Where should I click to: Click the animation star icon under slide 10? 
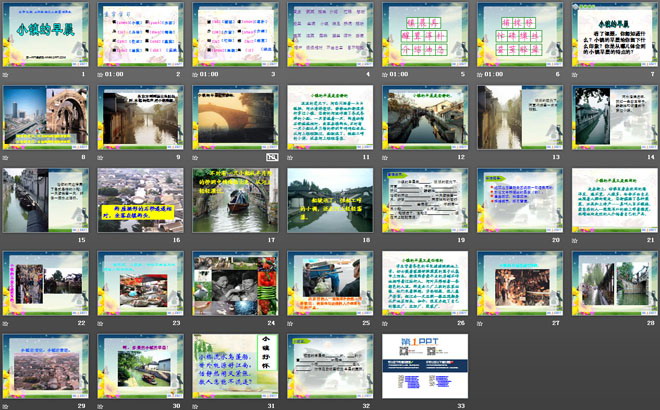point(195,157)
